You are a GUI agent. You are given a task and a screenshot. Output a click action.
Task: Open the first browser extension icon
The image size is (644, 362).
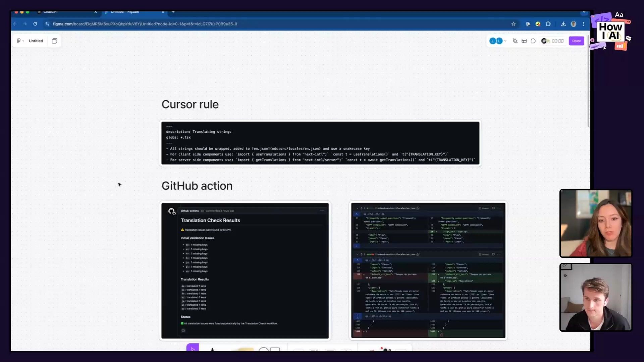(528, 24)
